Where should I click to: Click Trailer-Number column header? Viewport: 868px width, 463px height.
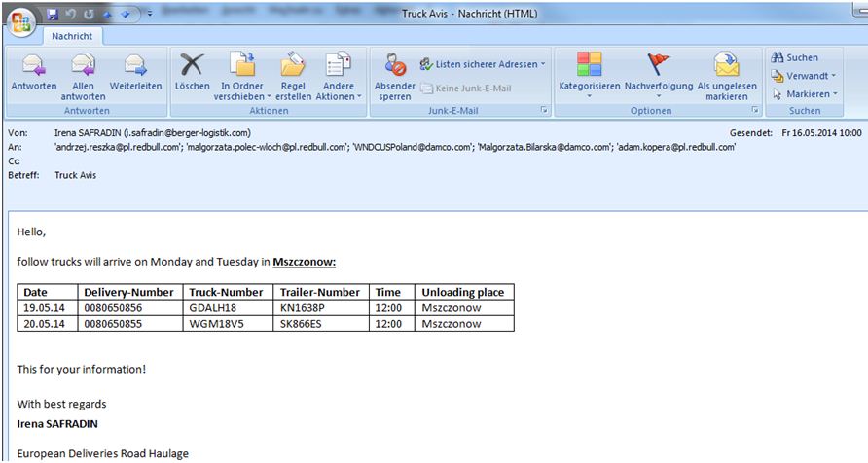[320, 292]
